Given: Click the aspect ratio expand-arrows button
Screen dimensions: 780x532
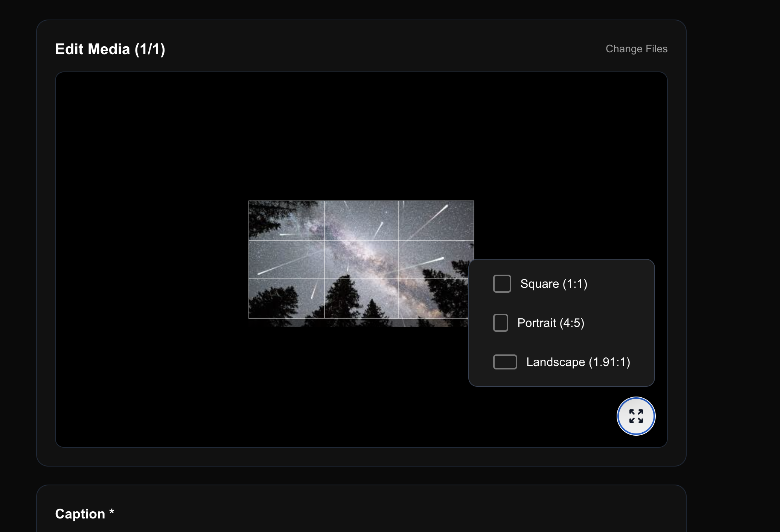Looking at the screenshot, I should point(636,416).
